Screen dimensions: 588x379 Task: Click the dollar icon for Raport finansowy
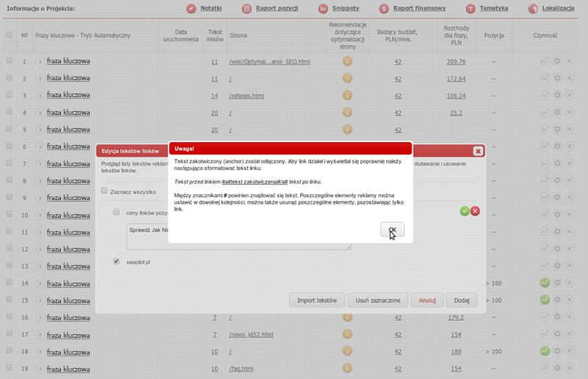pyautogui.click(x=384, y=9)
